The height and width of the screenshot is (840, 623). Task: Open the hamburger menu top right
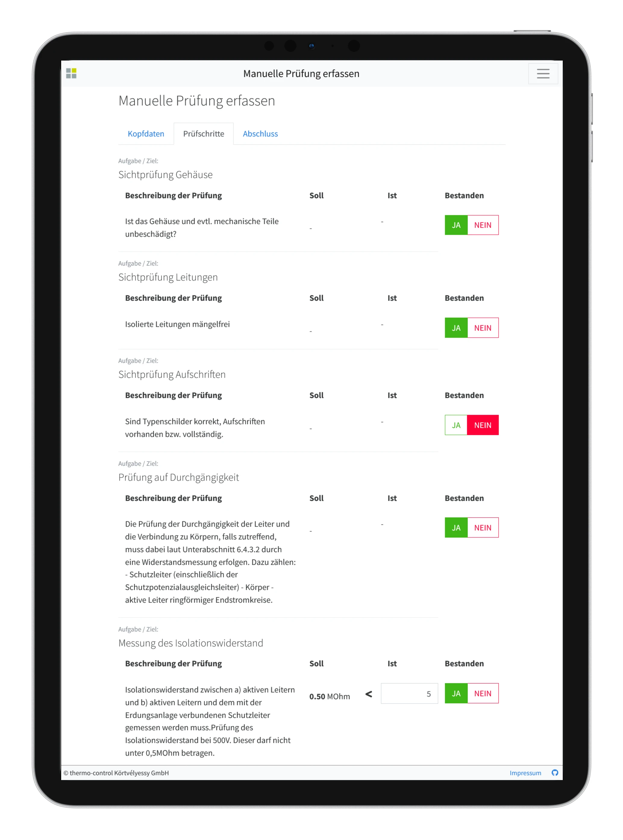[543, 73]
